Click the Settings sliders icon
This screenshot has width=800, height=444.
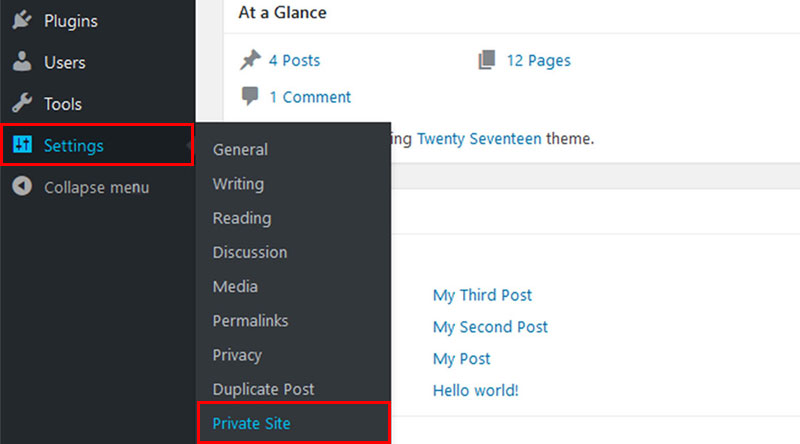tap(22, 144)
